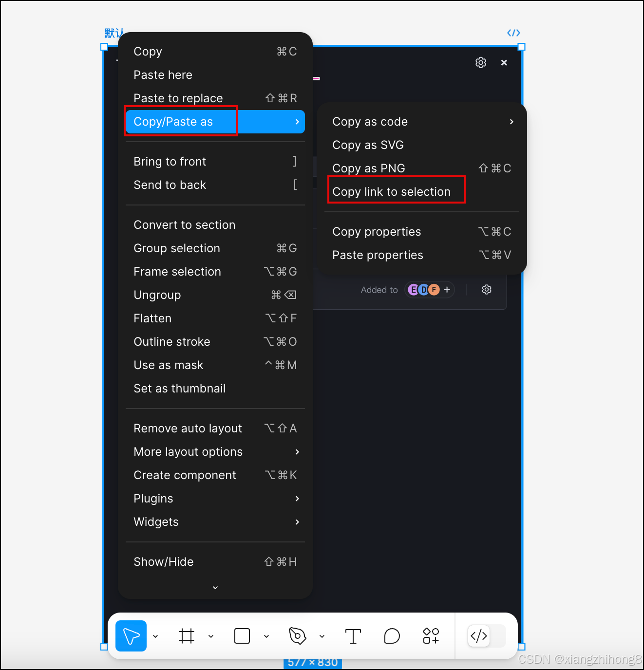
Task: Toggle Dev Mode switch in toolbar
Action: (486, 636)
